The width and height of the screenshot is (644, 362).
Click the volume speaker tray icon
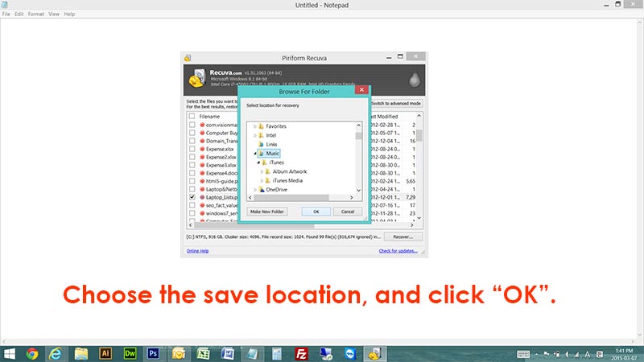(568, 354)
